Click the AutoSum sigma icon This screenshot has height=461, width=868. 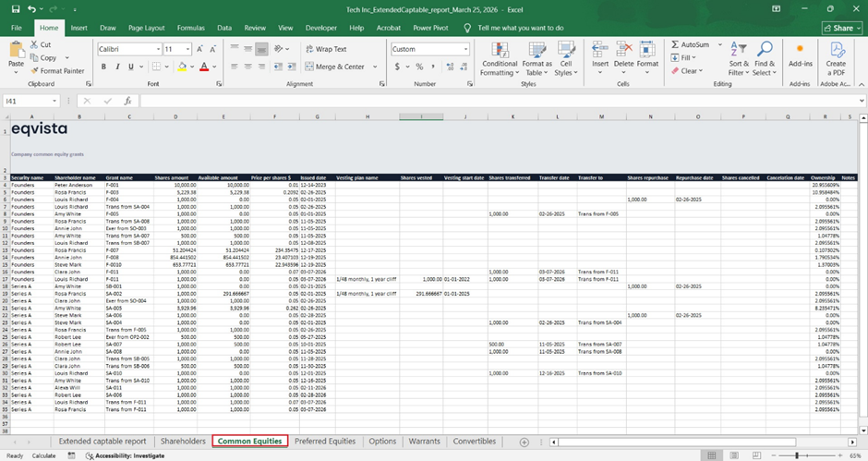(x=673, y=44)
